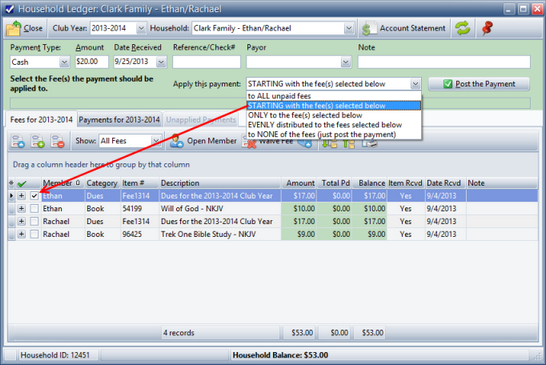This screenshot has height=365, width=546.
Task: Close the household ledger using the Close toolbar button
Action: [25, 28]
